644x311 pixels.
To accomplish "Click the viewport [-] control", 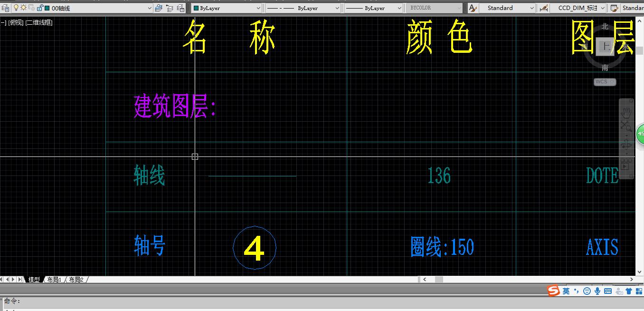I will [x=3, y=22].
